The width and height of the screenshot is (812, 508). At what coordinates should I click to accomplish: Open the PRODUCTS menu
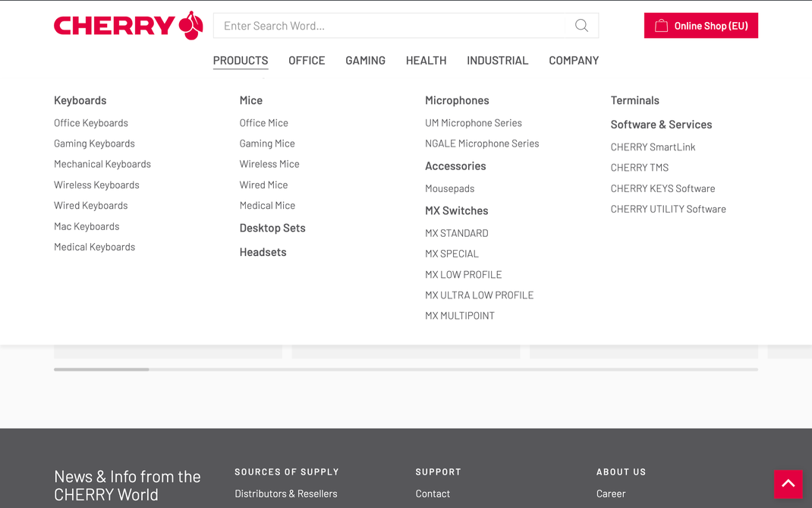click(241, 61)
